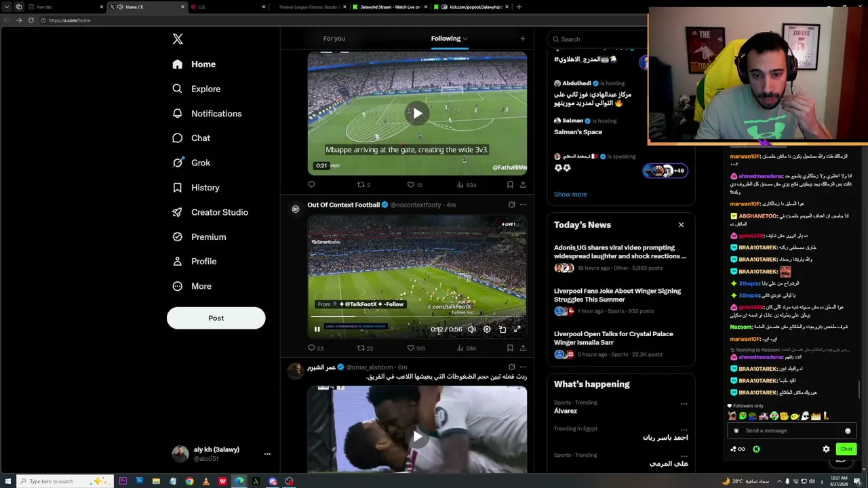This screenshot has width=868, height=488.
Task: Open more options on Out Of Context post
Action: click(523, 205)
